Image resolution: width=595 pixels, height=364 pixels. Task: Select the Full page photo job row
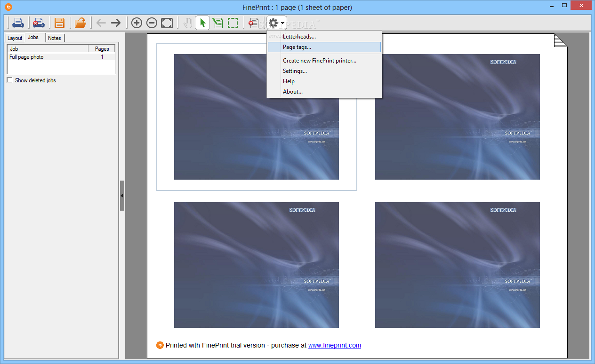pyautogui.click(x=61, y=57)
